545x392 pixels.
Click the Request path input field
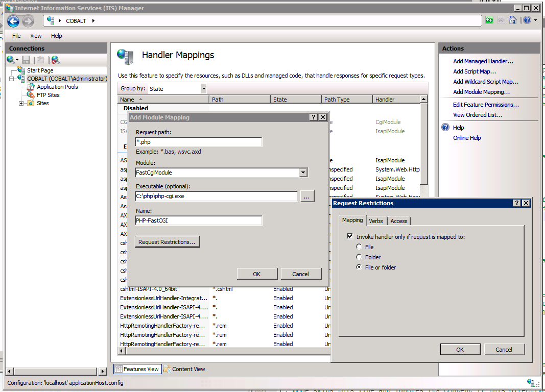pos(198,142)
